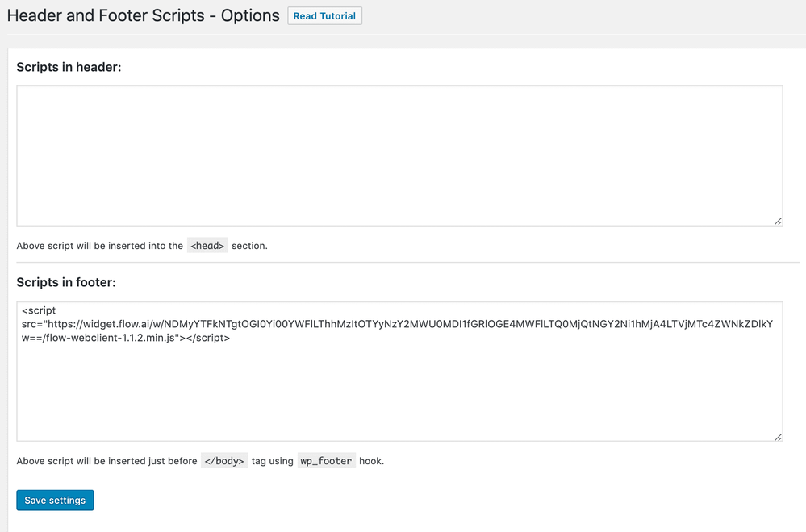Screen dimensions: 806x532
Task: Click 'Above script will be inserted into the' text
Action: tap(100, 246)
